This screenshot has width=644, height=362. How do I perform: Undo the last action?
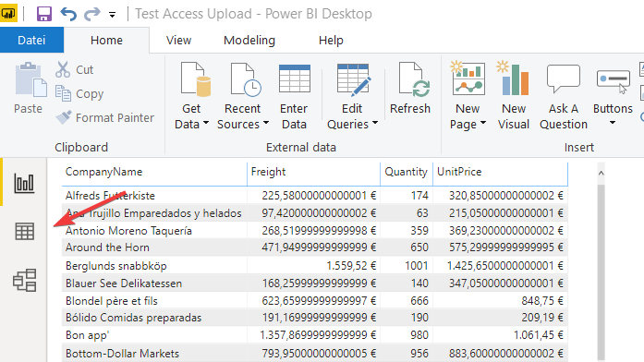tap(68, 14)
